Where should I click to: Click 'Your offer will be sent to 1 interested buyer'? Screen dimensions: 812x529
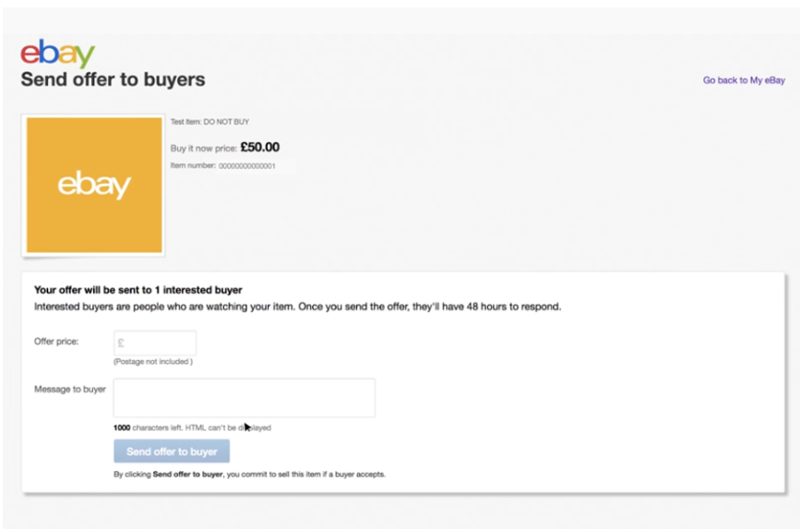click(x=138, y=290)
